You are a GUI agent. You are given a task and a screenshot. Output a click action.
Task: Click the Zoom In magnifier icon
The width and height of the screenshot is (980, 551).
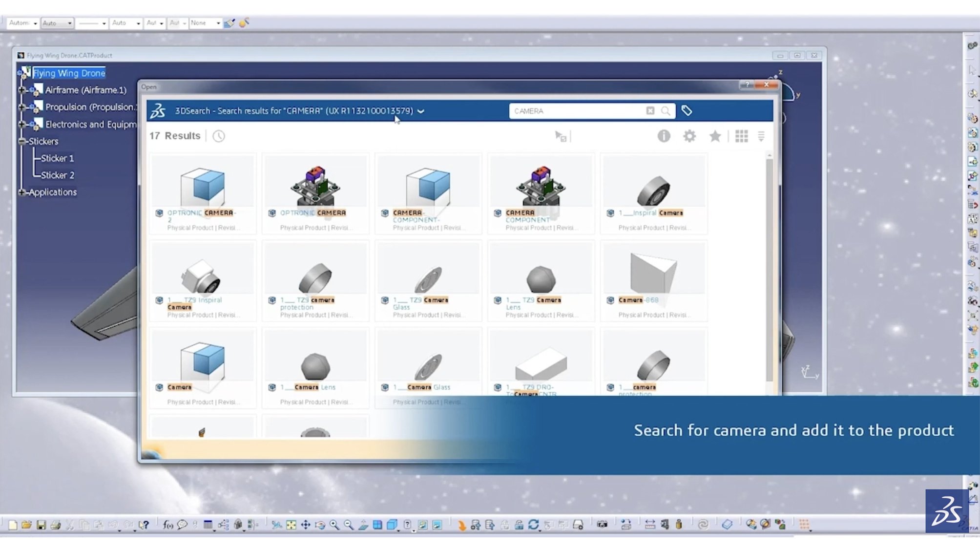[x=334, y=525]
